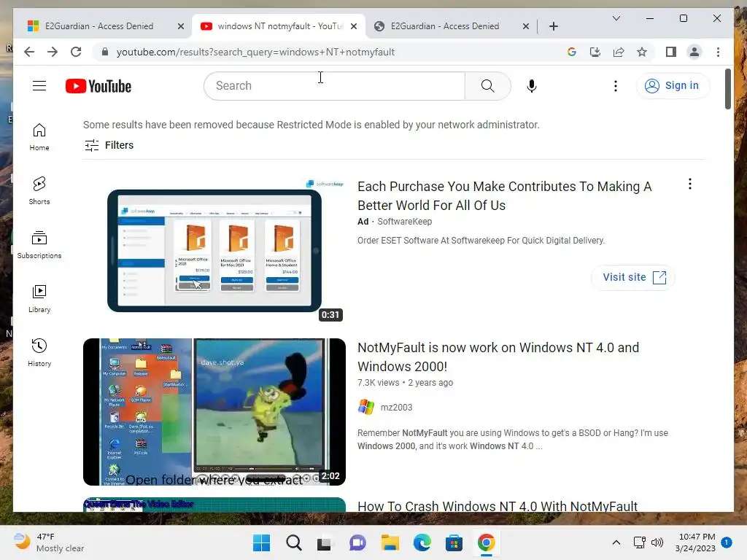This screenshot has height=560, width=747.
Task: Open Microsoft Store from taskbar
Action: (x=454, y=542)
